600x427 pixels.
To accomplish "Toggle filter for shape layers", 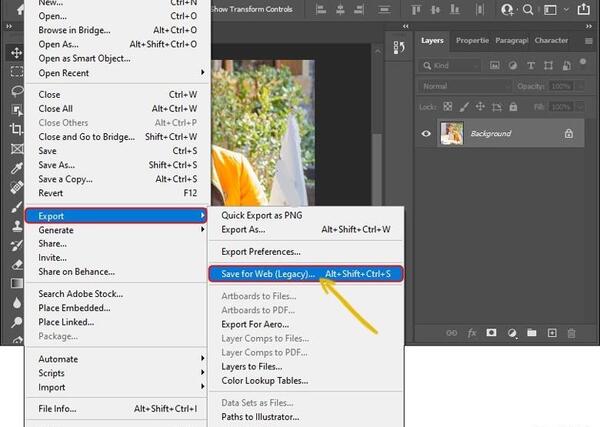I will coord(548,66).
